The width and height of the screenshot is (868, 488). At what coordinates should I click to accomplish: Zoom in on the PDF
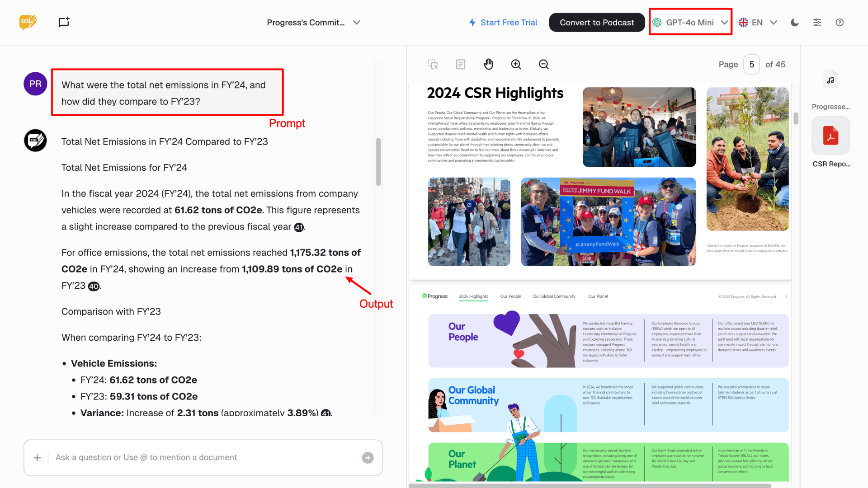coord(516,65)
